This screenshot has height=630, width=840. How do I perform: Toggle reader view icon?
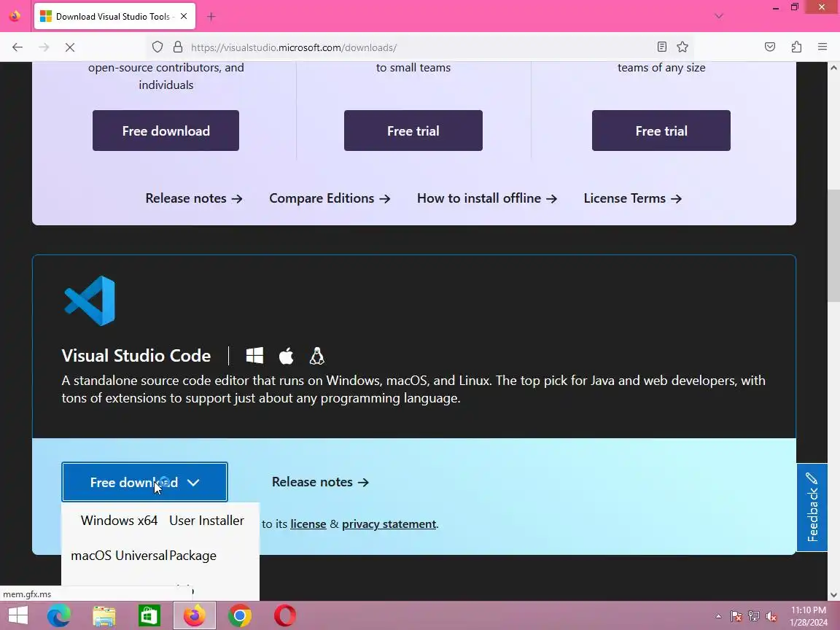click(x=661, y=47)
